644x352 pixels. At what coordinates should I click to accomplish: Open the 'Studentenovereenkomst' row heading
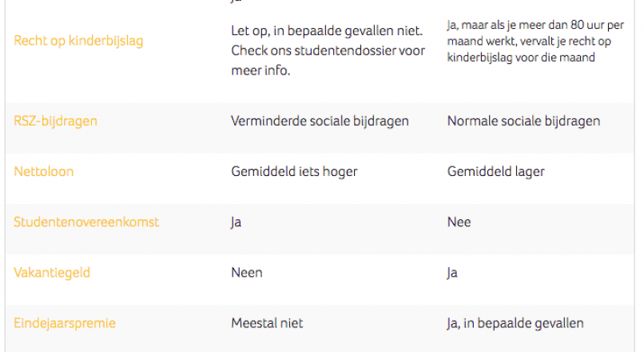[86, 222]
